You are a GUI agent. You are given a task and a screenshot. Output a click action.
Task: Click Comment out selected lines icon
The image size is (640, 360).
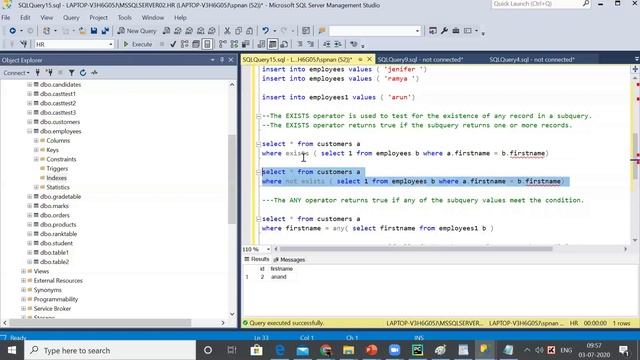300,44
